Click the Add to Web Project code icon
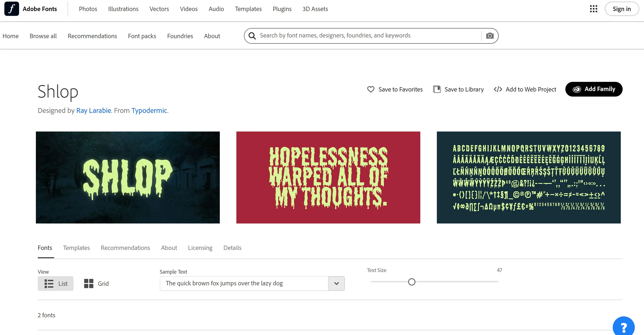 (498, 89)
